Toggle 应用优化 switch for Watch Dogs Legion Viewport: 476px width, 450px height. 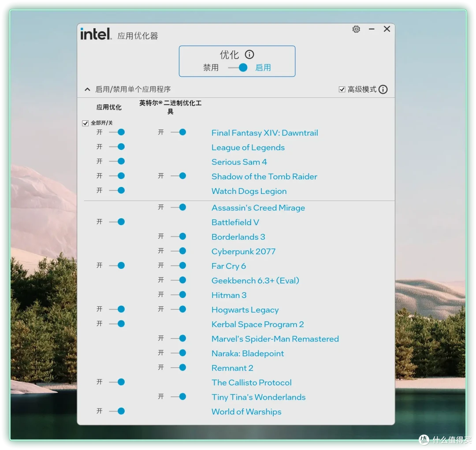pyautogui.click(x=117, y=190)
